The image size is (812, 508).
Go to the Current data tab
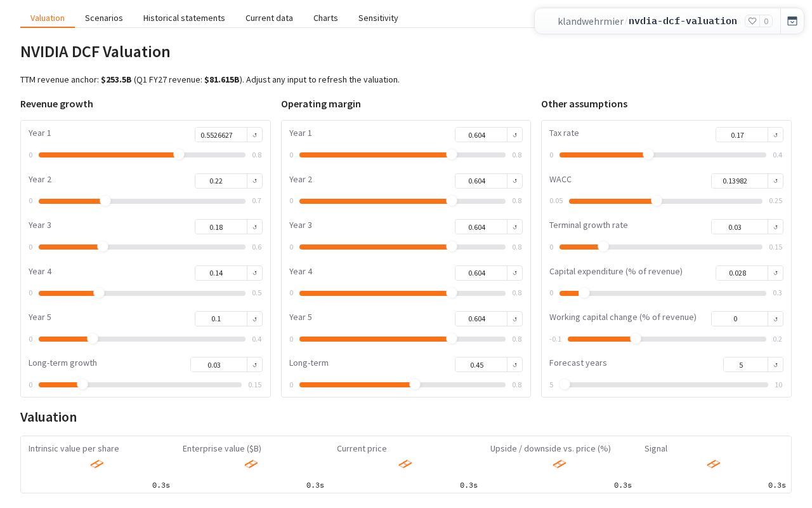269,18
